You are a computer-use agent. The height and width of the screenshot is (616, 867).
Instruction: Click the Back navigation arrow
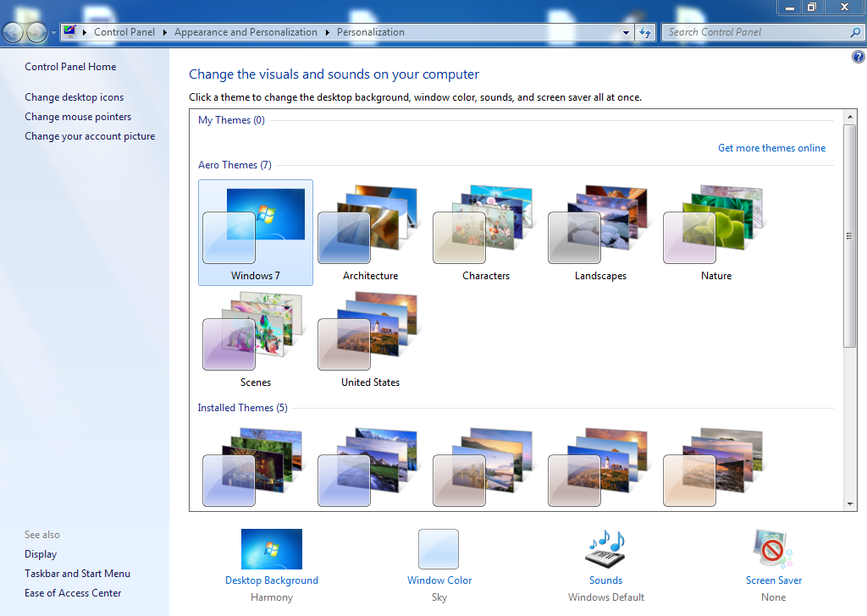click(14, 33)
